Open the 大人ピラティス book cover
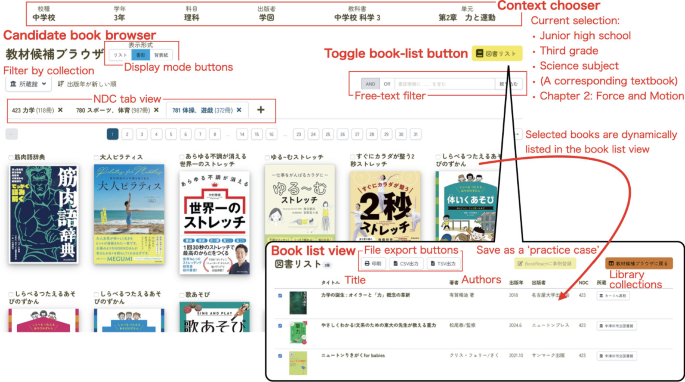The height and width of the screenshot is (382, 685). [129, 214]
